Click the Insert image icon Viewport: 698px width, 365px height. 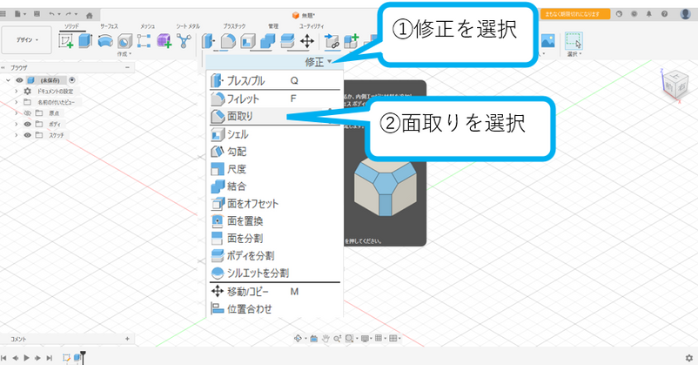(548, 41)
